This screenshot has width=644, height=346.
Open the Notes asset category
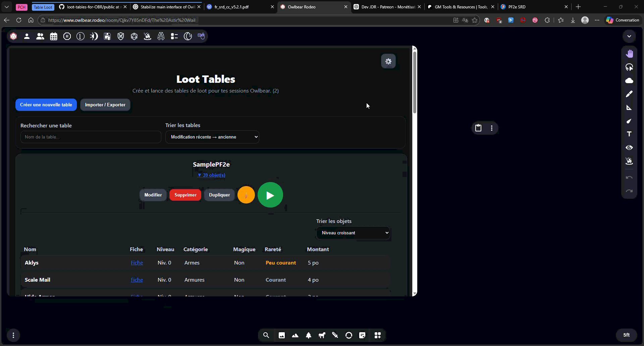[362, 335]
